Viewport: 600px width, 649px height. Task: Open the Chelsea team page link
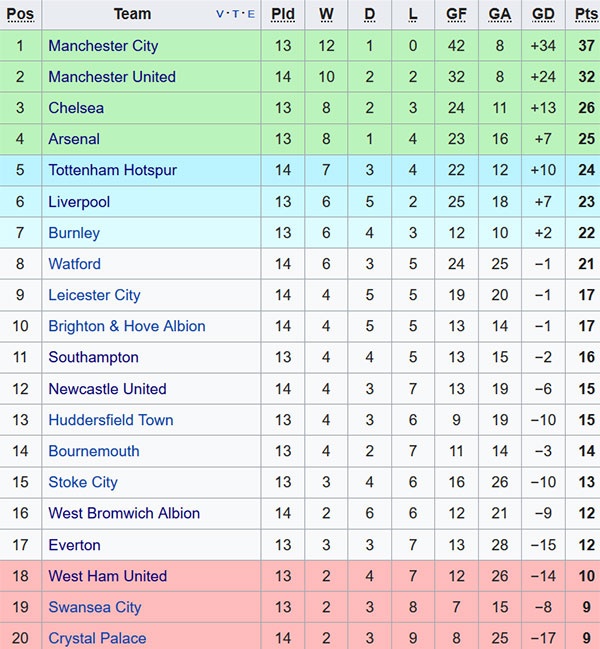76,108
